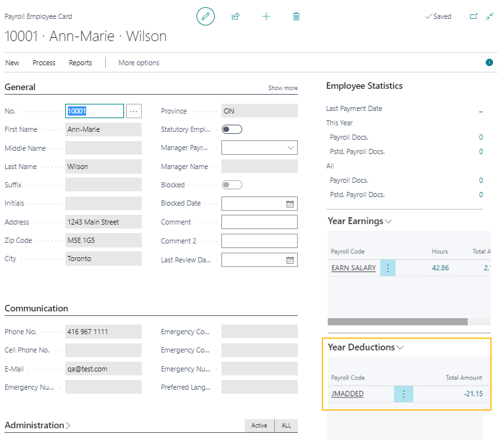Screen dimensions: 504x440
Task: Click the trash delete icon
Action: point(296,16)
